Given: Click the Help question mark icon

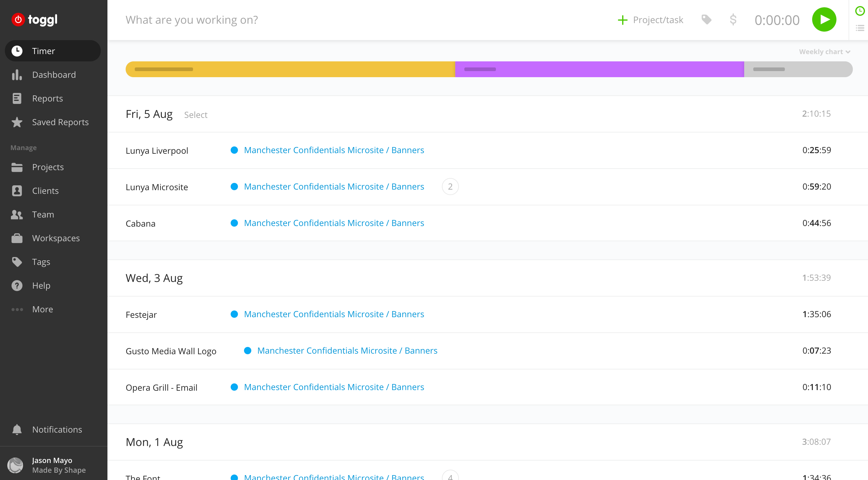Looking at the screenshot, I should pos(17,286).
